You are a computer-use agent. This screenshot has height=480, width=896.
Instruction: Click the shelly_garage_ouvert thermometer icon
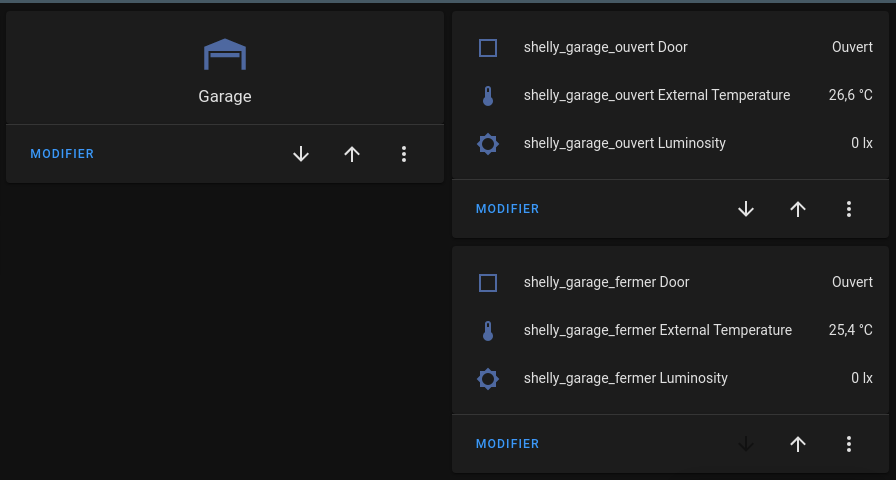click(x=488, y=96)
